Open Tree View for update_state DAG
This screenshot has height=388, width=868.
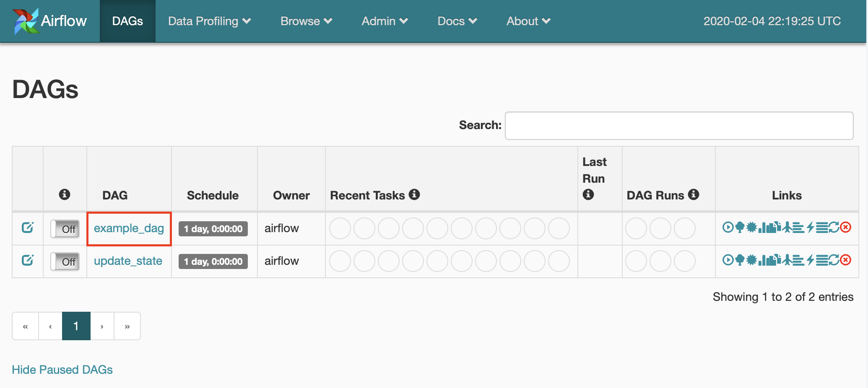click(740, 261)
